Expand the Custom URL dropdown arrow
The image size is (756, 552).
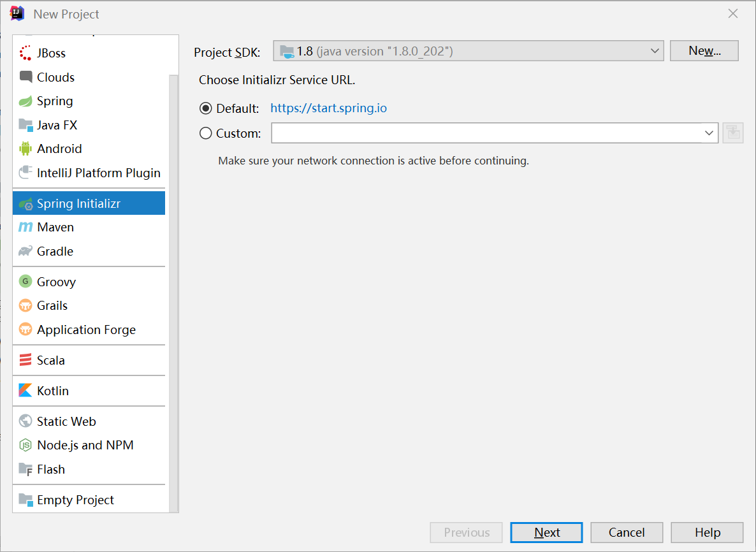pyautogui.click(x=709, y=133)
